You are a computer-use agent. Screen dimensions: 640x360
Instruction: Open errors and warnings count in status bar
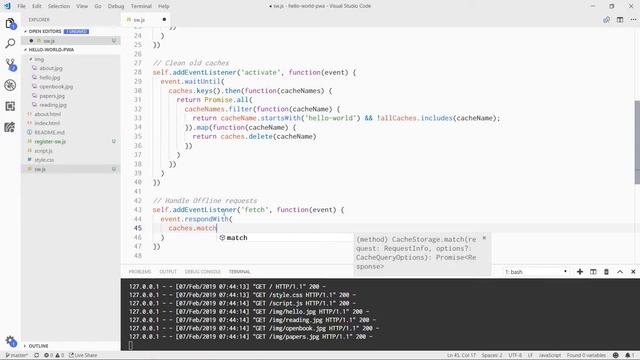(54, 356)
